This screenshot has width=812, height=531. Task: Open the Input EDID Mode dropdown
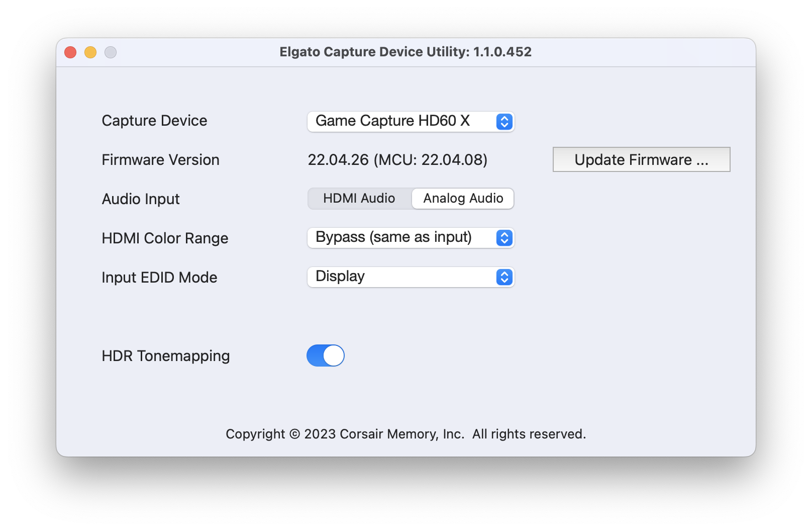(411, 277)
